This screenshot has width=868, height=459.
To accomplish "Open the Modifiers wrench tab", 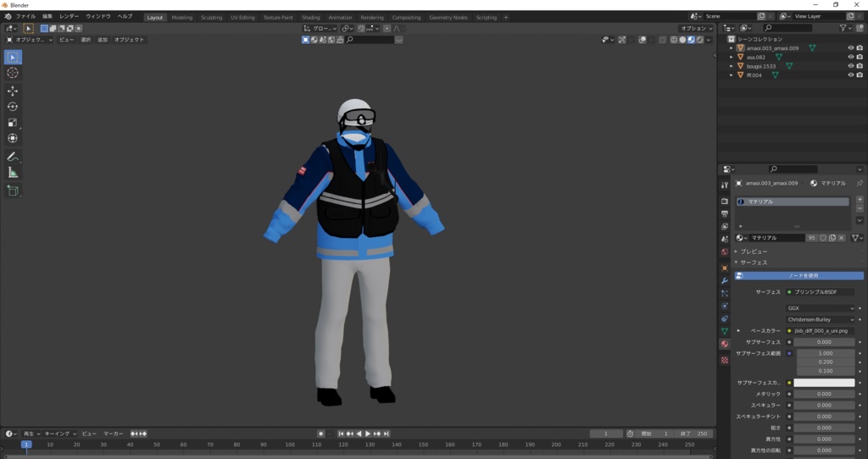I will point(725,281).
